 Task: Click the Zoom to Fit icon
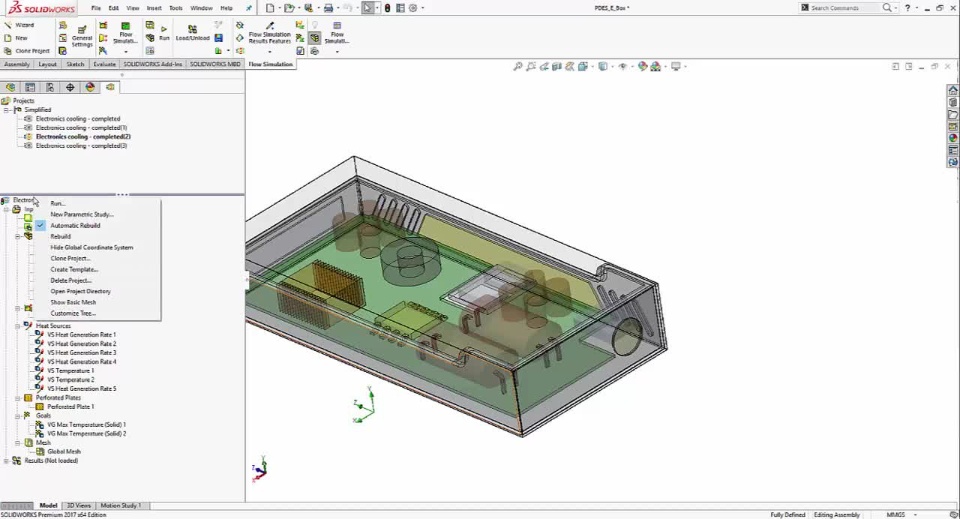[518, 66]
